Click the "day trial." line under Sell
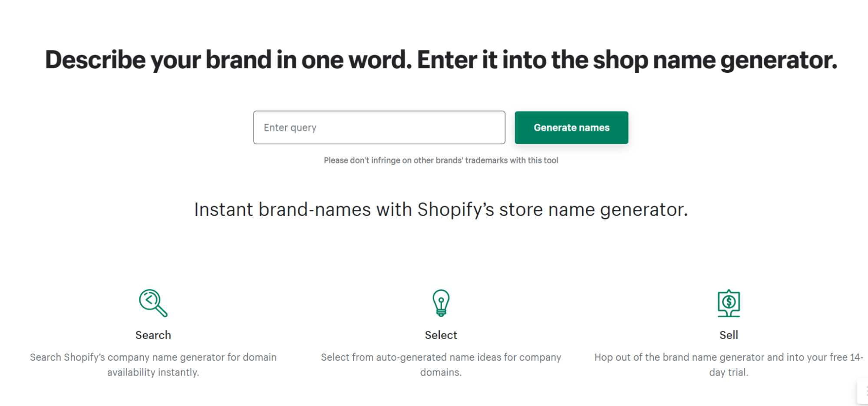The width and height of the screenshot is (868, 406). pyautogui.click(x=729, y=372)
